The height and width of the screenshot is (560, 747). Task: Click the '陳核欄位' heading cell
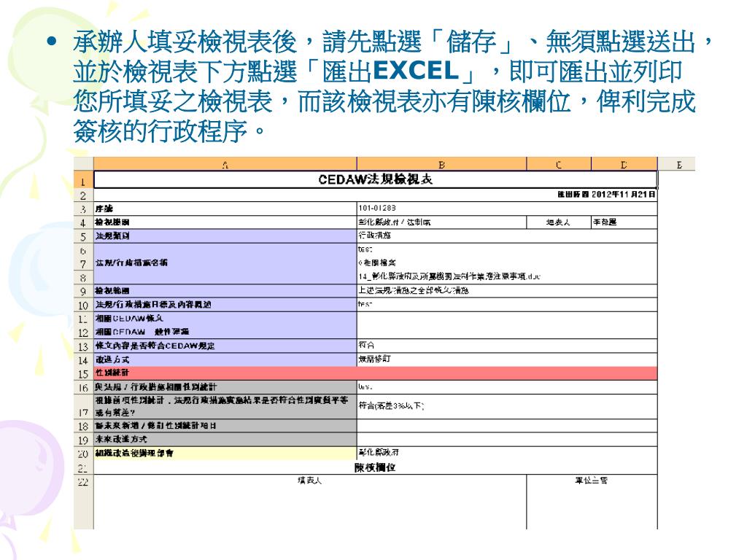tap(376, 467)
